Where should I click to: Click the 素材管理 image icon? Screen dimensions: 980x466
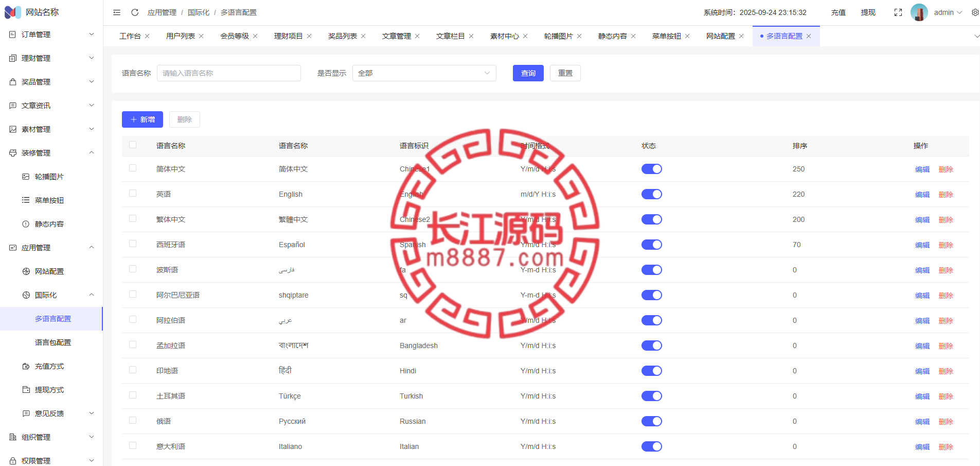point(13,129)
